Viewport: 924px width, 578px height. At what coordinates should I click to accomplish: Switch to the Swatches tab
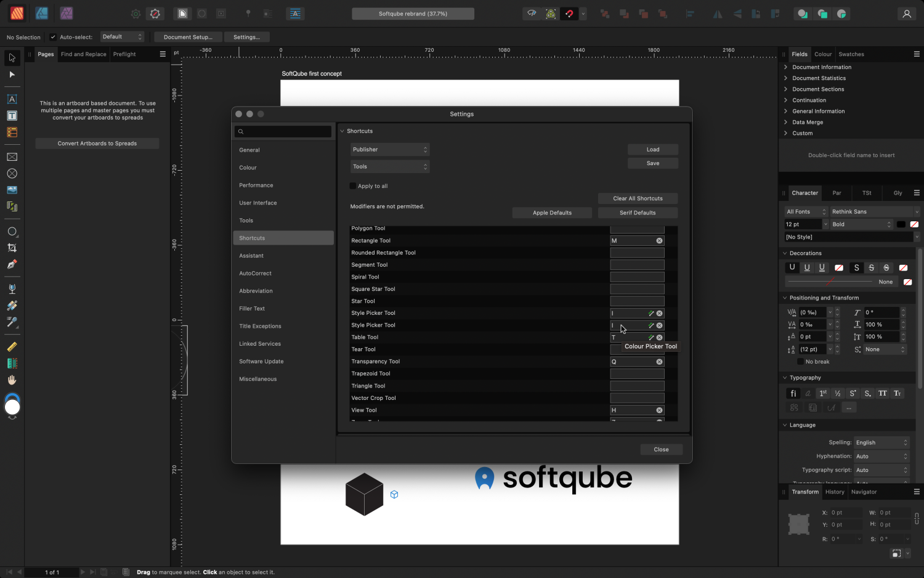pos(851,54)
